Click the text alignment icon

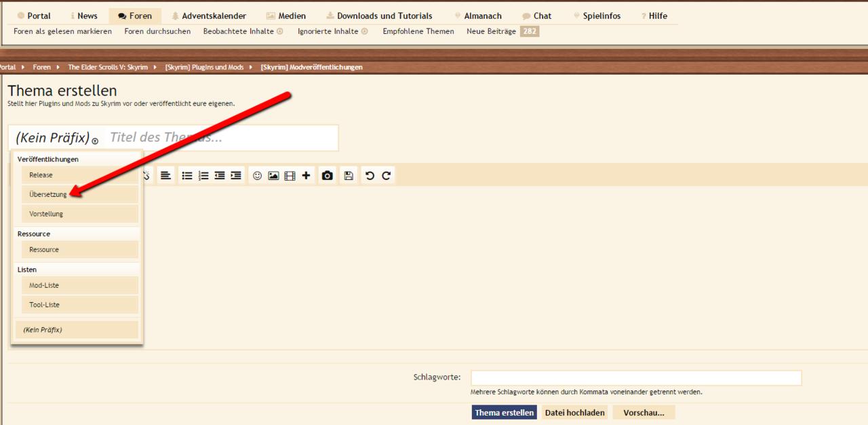(165, 175)
